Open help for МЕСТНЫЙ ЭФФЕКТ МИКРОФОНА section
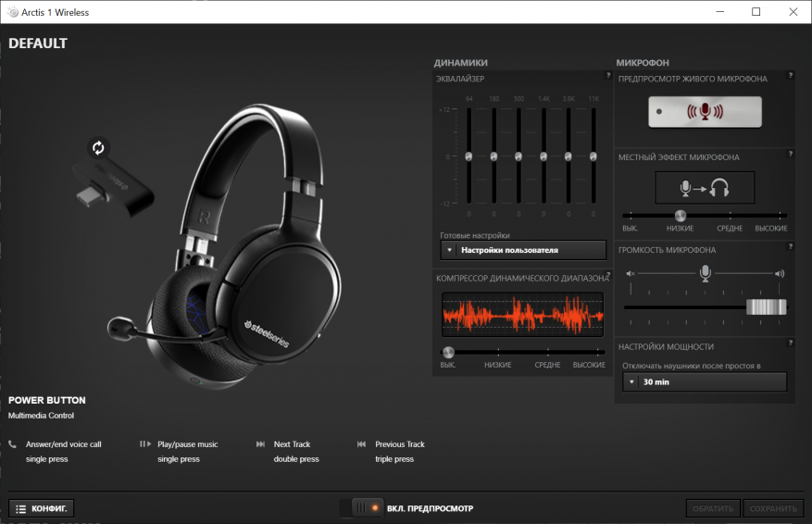Viewport: 812px width, 524px height. click(x=791, y=154)
